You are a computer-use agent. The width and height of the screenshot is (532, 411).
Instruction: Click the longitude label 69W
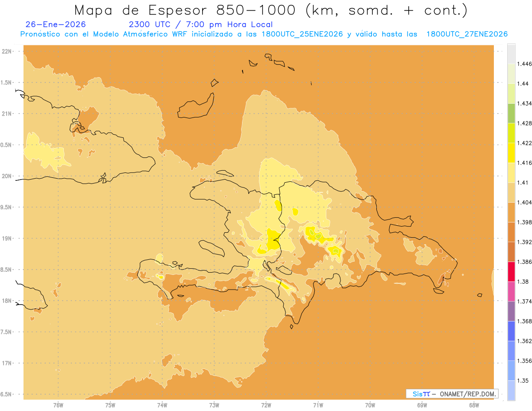(x=422, y=405)
